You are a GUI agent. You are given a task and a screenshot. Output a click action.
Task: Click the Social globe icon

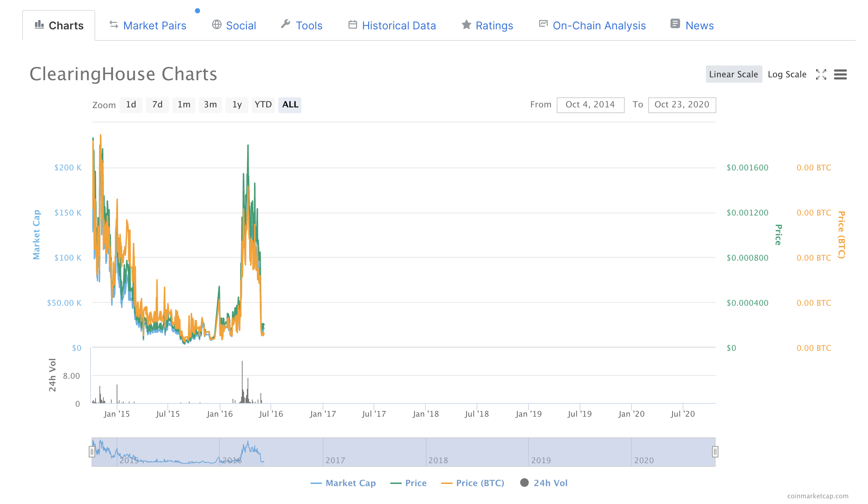[216, 24]
